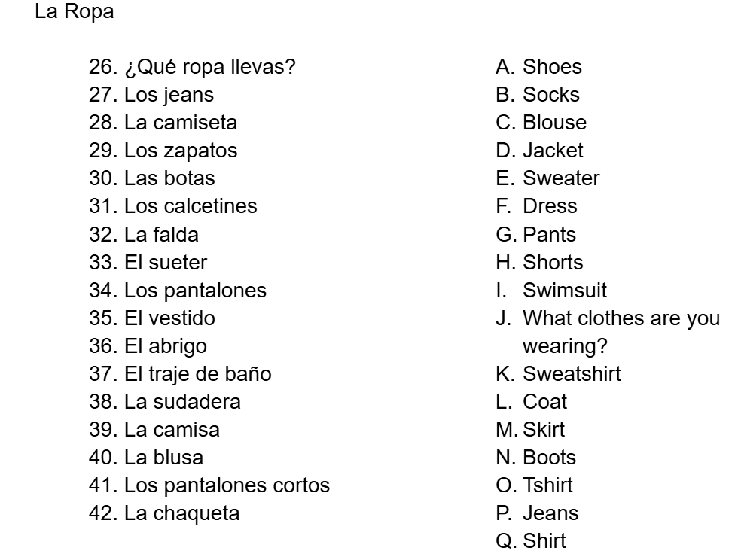Image resolution: width=741 pixels, height=560 pixels.
Task: Select 'El traje de baño' line
Action: (197, 373)
